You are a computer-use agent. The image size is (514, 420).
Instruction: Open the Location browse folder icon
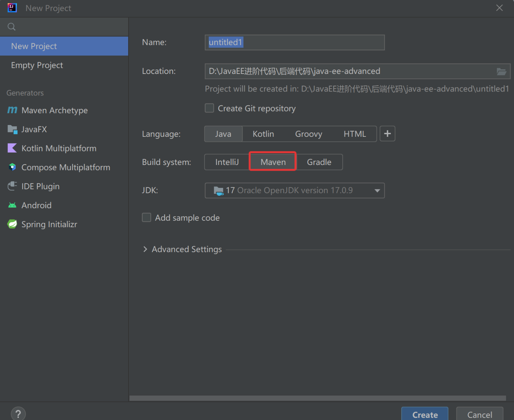click(x=502, y=71)
